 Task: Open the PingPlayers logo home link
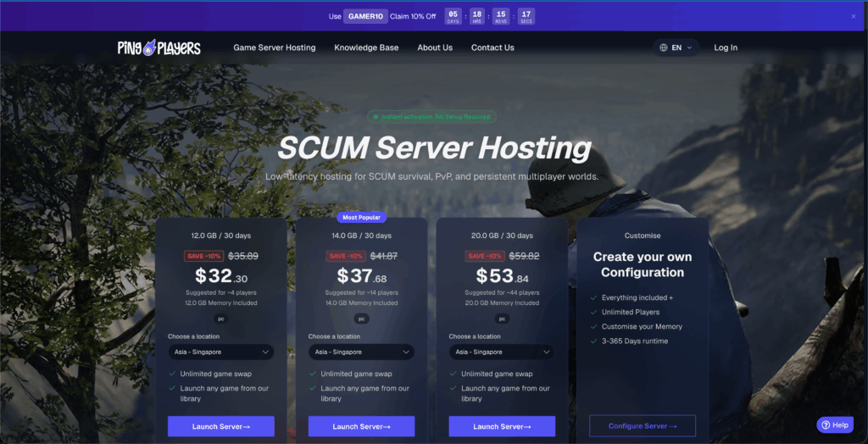(159, 47)
